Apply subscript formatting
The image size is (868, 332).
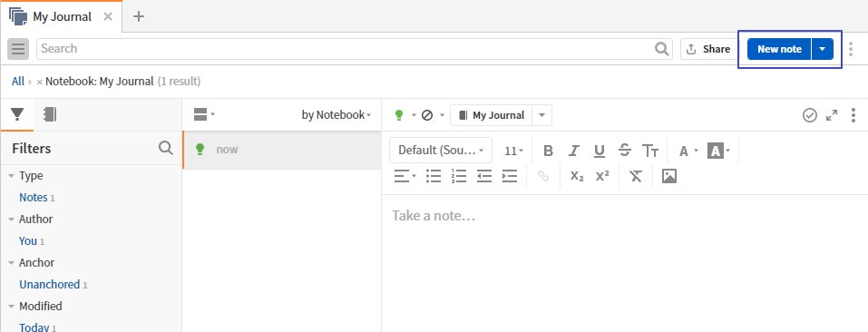(577, 176)
